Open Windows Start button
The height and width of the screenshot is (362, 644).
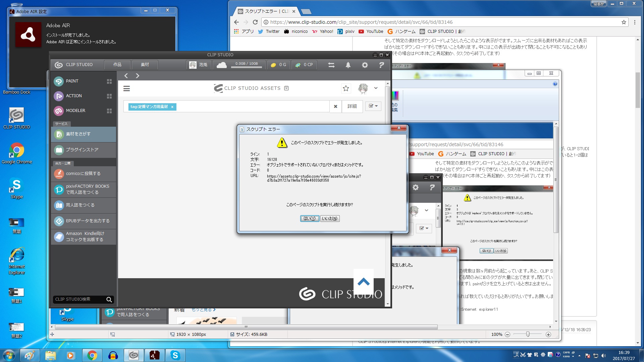coord(9,355)
